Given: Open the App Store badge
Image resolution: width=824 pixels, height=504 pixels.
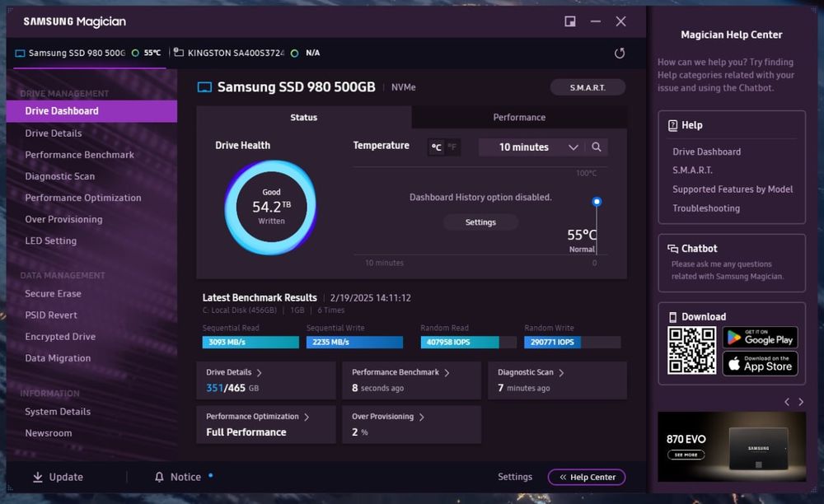Looking at the screenshot, I should 761,363.
